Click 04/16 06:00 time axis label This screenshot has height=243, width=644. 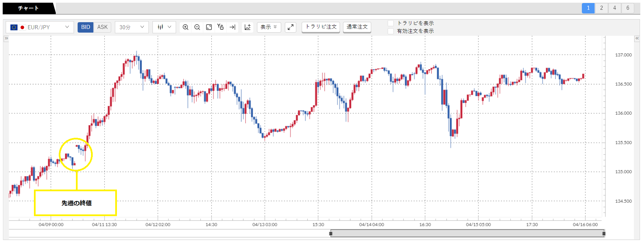(585, 225)
